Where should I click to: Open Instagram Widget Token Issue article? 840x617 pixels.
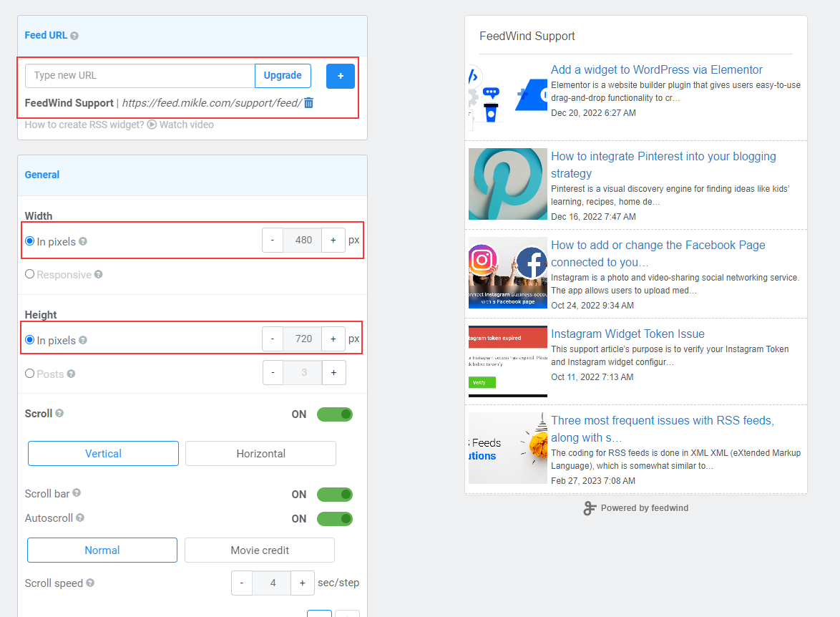[x=627, y=334]
